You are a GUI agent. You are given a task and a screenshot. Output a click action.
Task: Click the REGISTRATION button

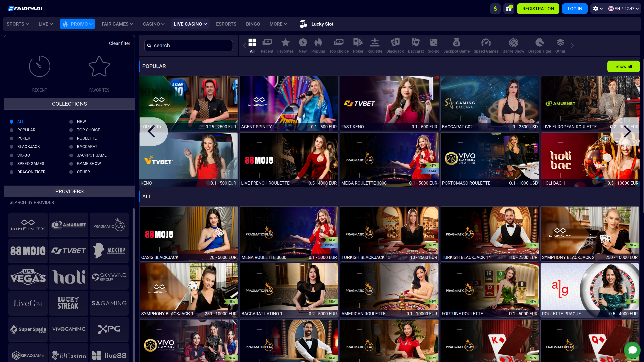538,8
